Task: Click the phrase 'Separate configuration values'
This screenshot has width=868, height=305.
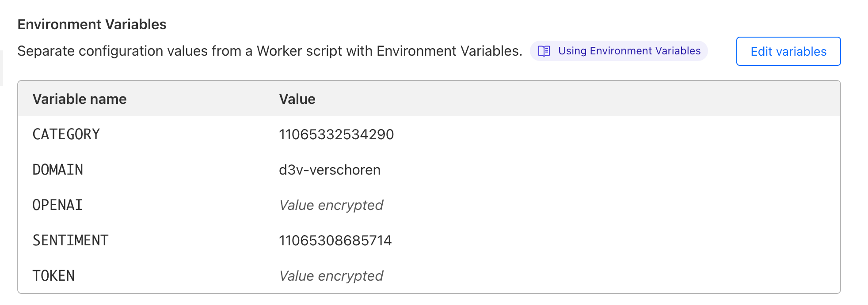Action: 112,51
